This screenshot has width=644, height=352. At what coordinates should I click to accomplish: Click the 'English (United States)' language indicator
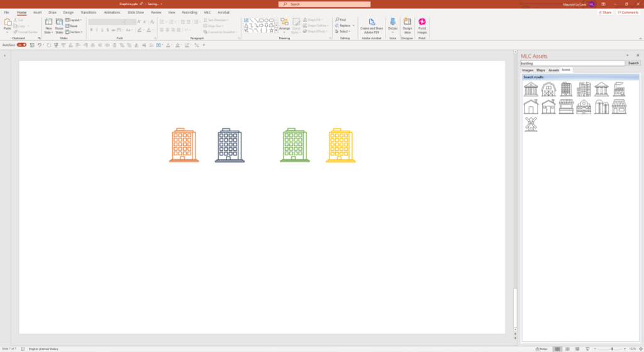tap(43, 349)
